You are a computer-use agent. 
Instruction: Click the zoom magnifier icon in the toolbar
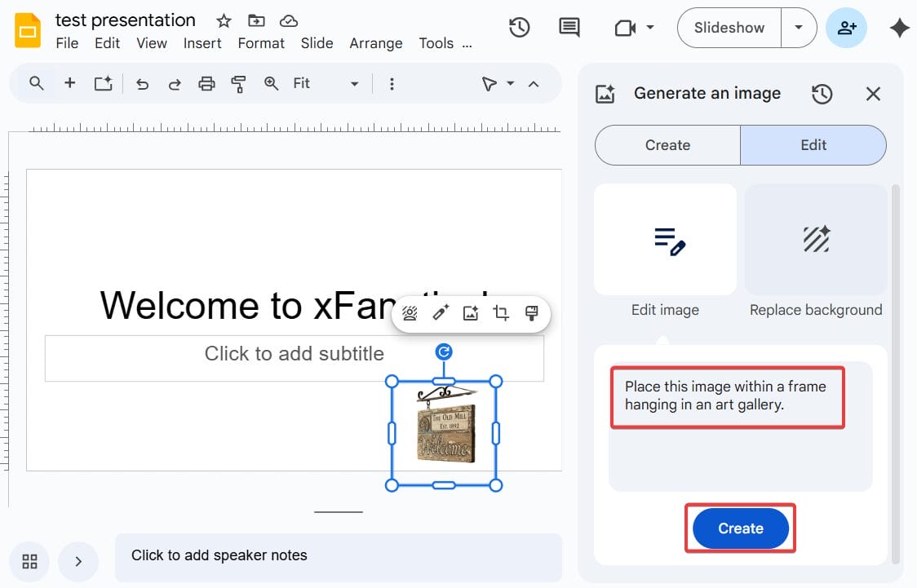pyautogui.click(x=272, y=83)
